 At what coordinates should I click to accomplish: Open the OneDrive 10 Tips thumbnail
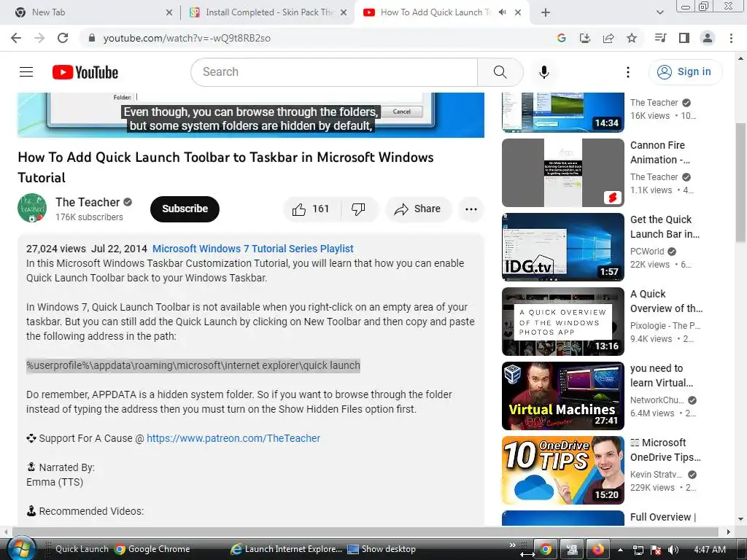[x=562, y=470]
